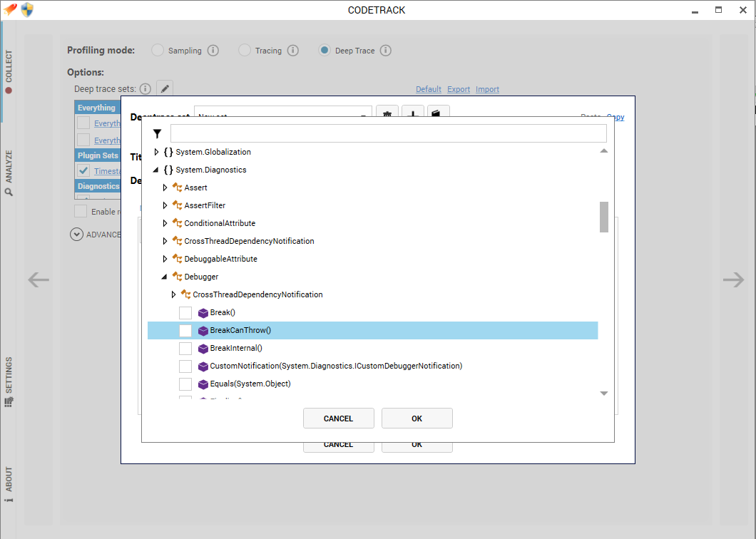Click CANCEL in the method picker dialog

pos(339,419)
